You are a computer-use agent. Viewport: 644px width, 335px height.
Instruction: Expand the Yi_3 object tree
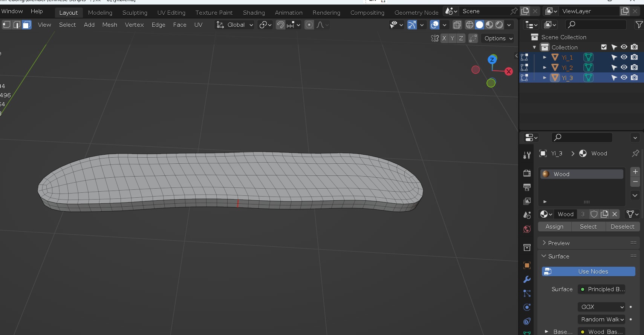[x=545, y=78]
